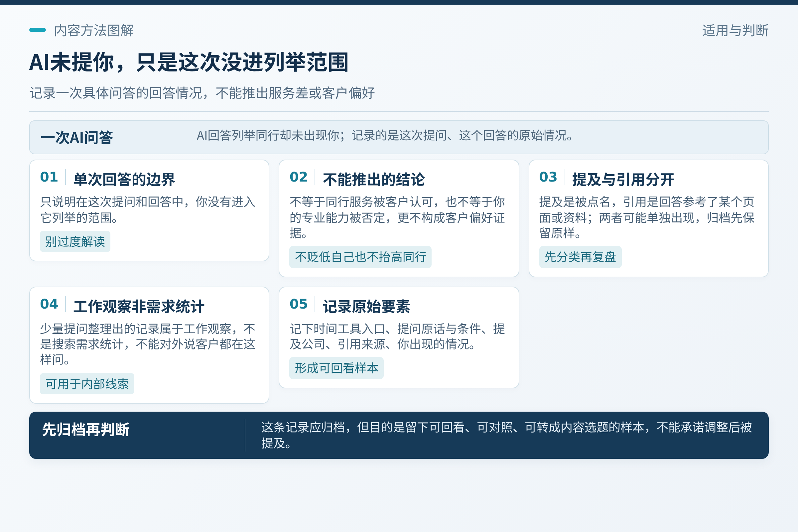Click the banner text AI回答列举同行却未出现你
Image resolution: width=798 pixels, height=532 pixels.
pos(385,135)
